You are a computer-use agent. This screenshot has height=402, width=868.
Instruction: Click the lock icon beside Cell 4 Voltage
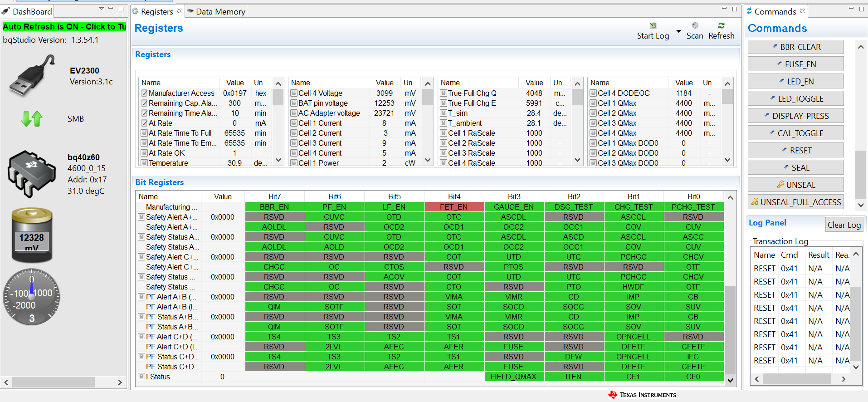[x=294, y=93]
